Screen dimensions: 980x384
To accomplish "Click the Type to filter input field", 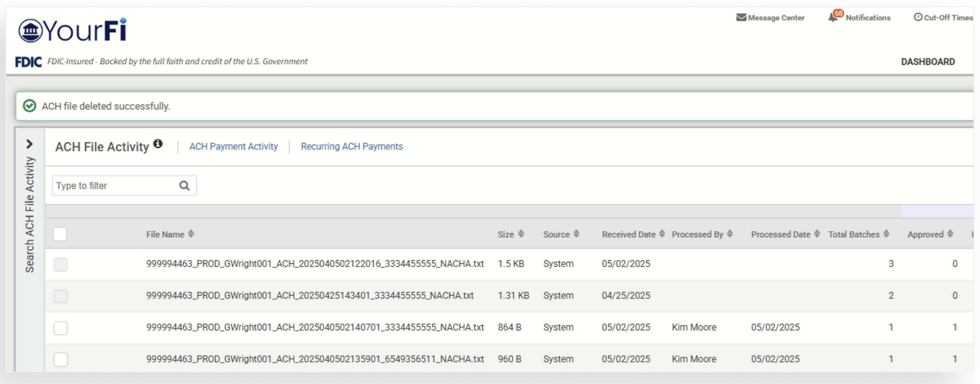I will (x=114, y=186).
